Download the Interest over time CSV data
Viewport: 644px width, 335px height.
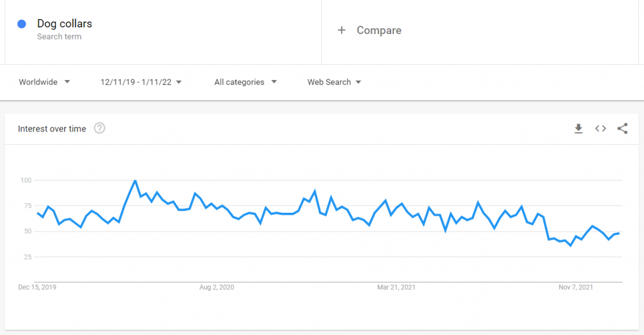tap(579, 128)
